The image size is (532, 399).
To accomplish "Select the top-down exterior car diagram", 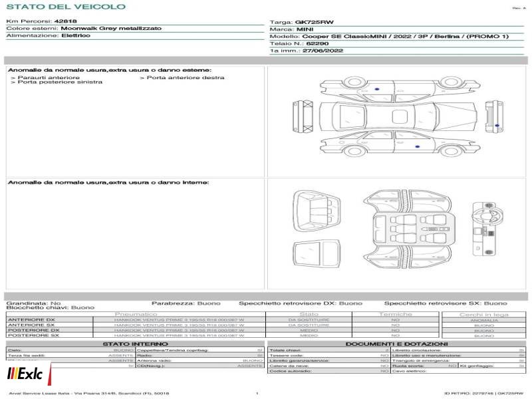I will (398, 116).
